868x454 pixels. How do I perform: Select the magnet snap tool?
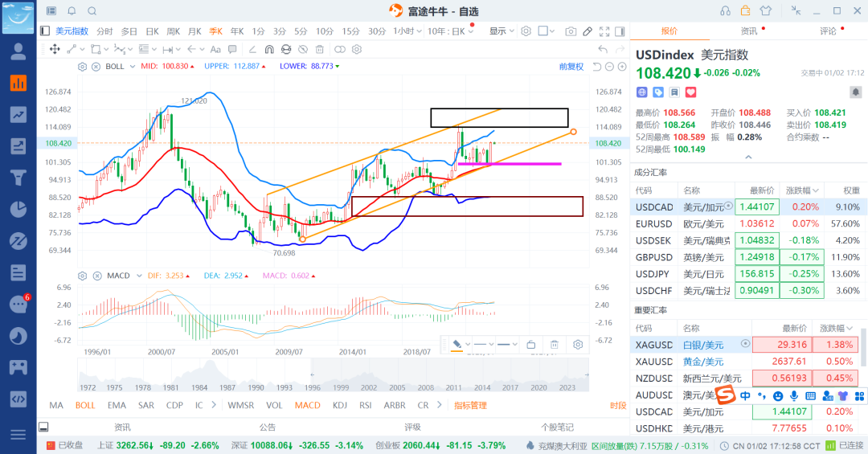click(x=269, y=49)
